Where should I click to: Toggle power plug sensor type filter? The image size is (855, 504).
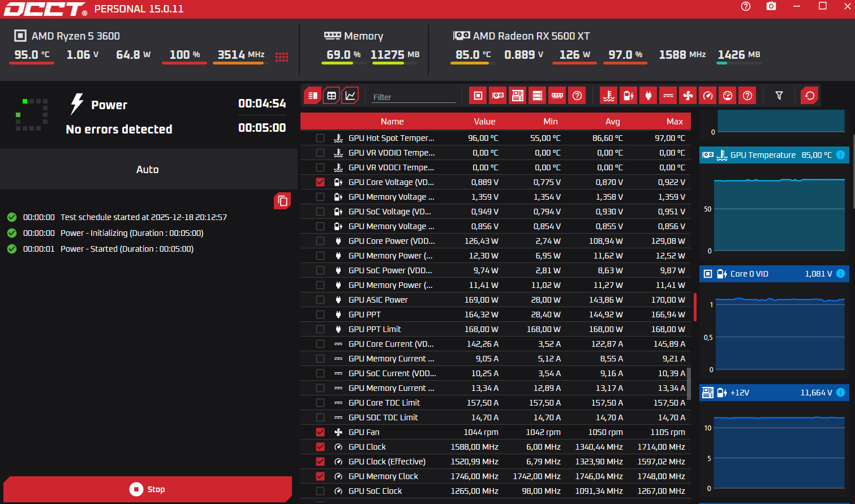click(648, 96)
